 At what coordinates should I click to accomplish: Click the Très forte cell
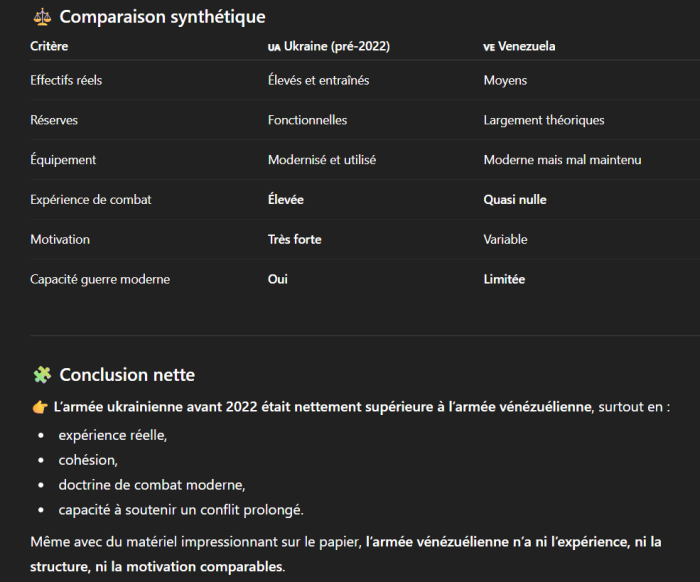295,240
